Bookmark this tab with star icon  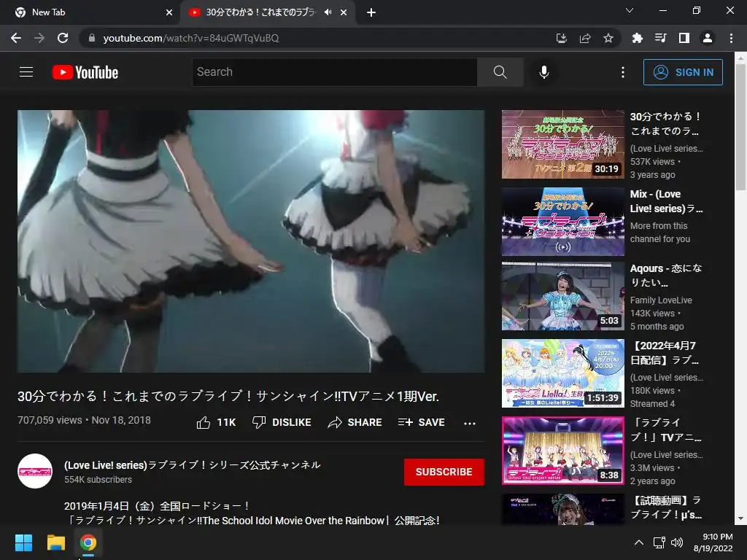pyautogui.click(x=608, y=38)
